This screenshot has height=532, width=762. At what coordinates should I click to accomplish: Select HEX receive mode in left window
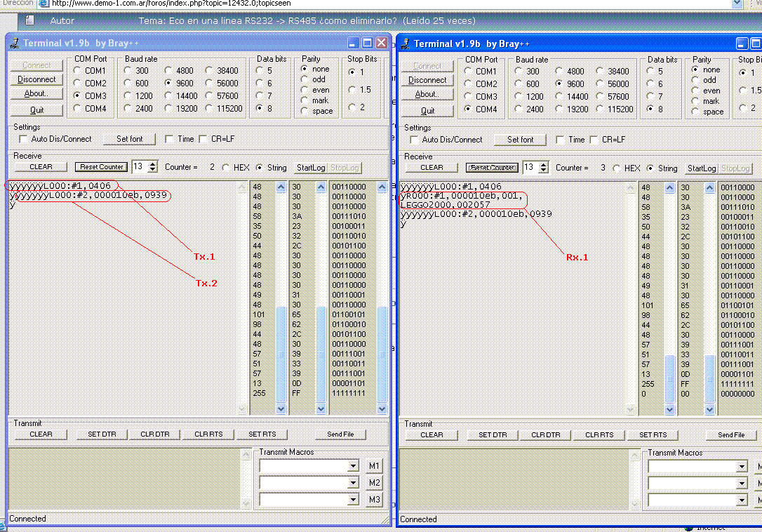click(x=225, y=167)
